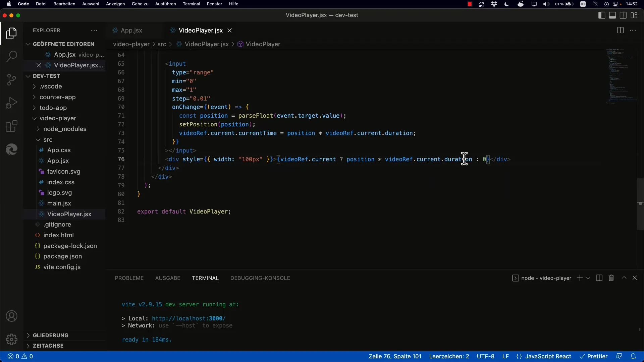Image resolution: width=644 pixels, height=362 pixels.
Task: Open the Datei menu
Action: 41,4
